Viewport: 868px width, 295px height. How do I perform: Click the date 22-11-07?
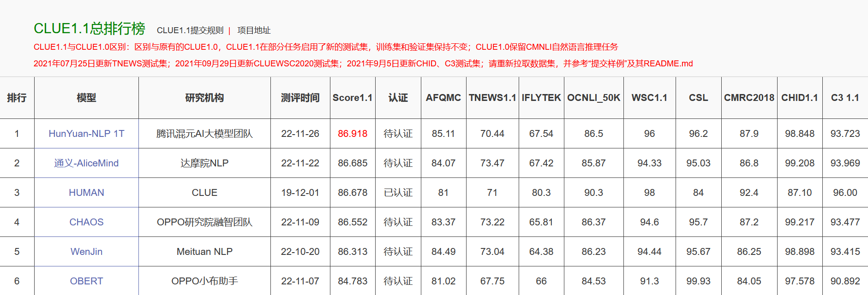300,281
